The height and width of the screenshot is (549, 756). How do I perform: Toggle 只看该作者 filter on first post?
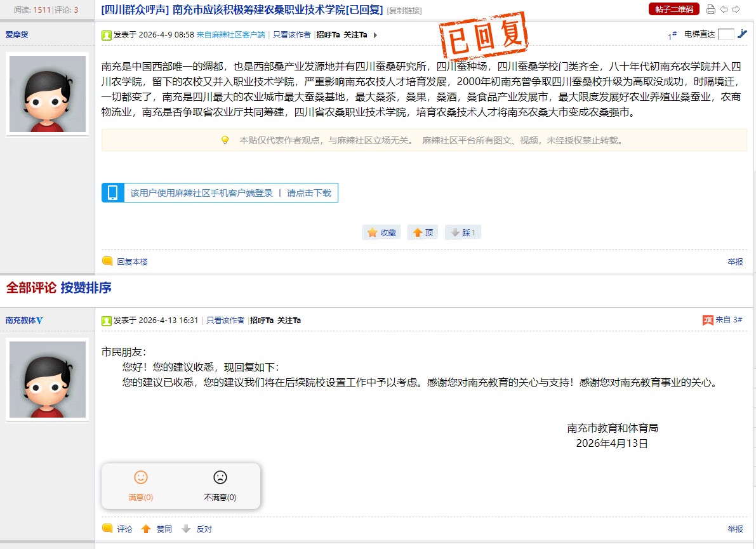coord(291,35)
